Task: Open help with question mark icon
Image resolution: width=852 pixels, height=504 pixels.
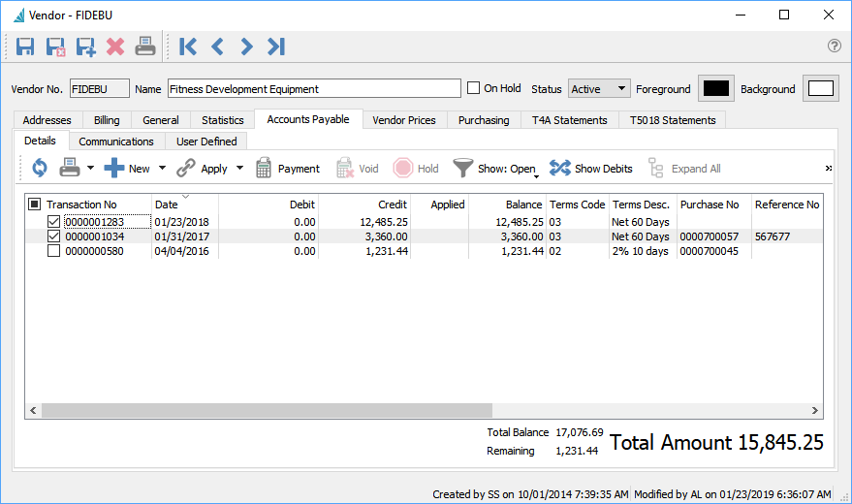Action: pos(835,46)
